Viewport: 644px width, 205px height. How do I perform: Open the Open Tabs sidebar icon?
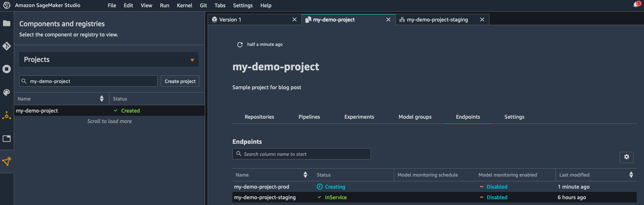pyautogui.click(x=7, y=139)
